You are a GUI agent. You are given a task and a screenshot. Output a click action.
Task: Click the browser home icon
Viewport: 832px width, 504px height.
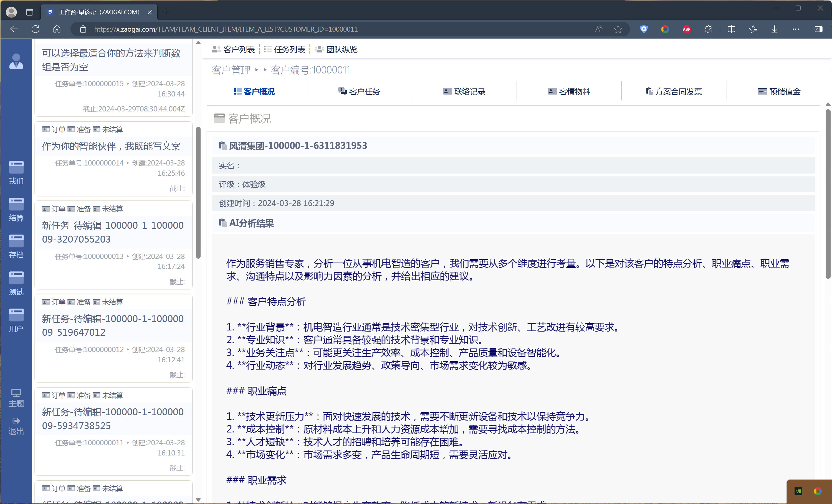(x=57, y=29)
